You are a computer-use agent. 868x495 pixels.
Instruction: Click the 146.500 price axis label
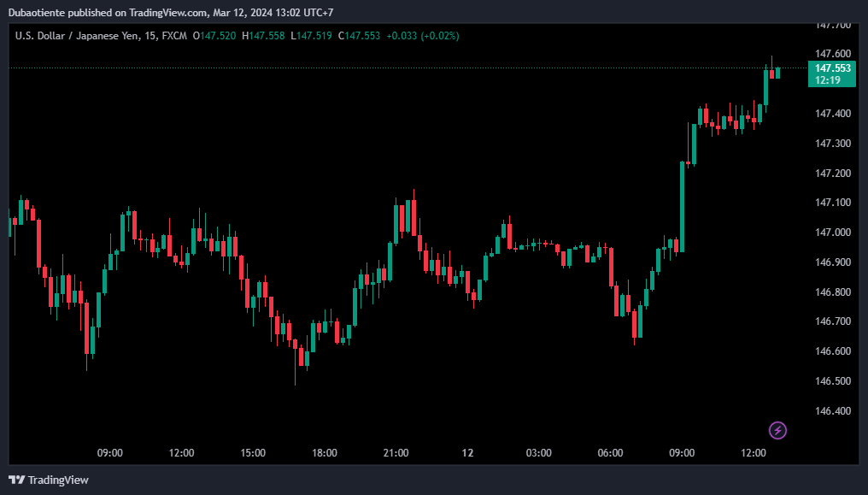point(833,381)
